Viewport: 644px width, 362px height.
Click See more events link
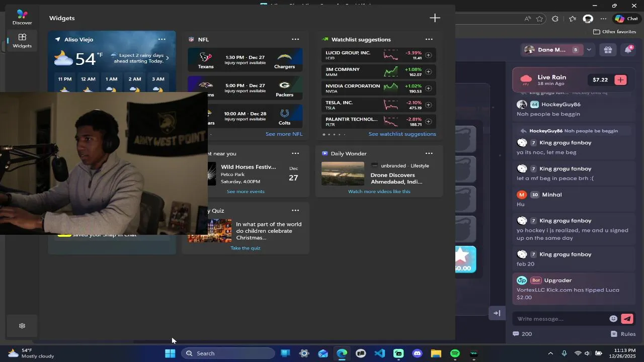coord(246,191)
